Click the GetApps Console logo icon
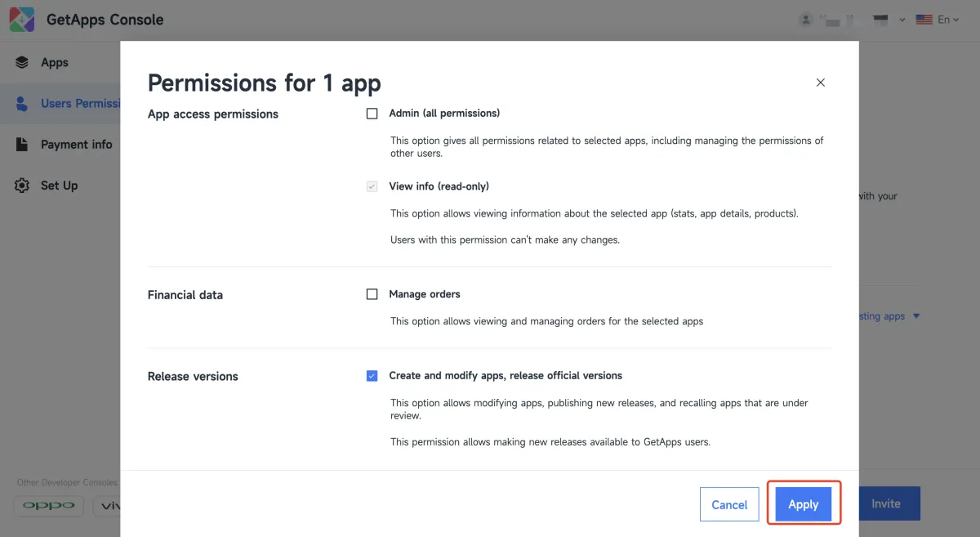This screenshot has width=980, height=537. [21, 20]
